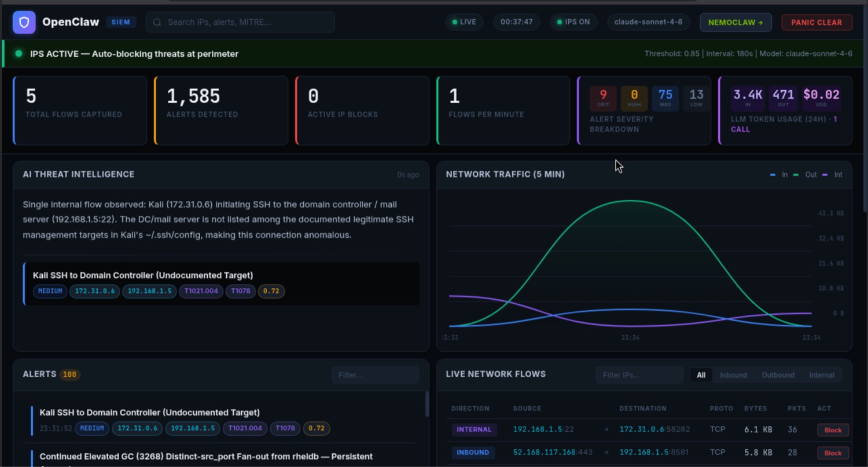
Task: Click destination IP 172.31.0.6:58282
Action: point(654,429)
